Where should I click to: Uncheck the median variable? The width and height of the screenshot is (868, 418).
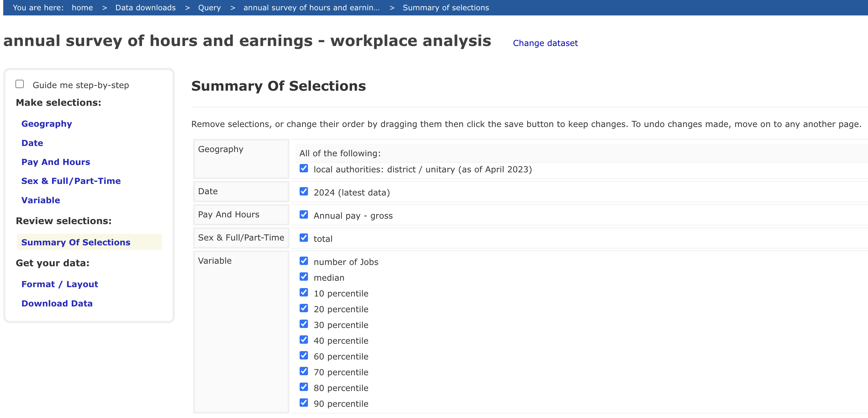pos(303,277)
